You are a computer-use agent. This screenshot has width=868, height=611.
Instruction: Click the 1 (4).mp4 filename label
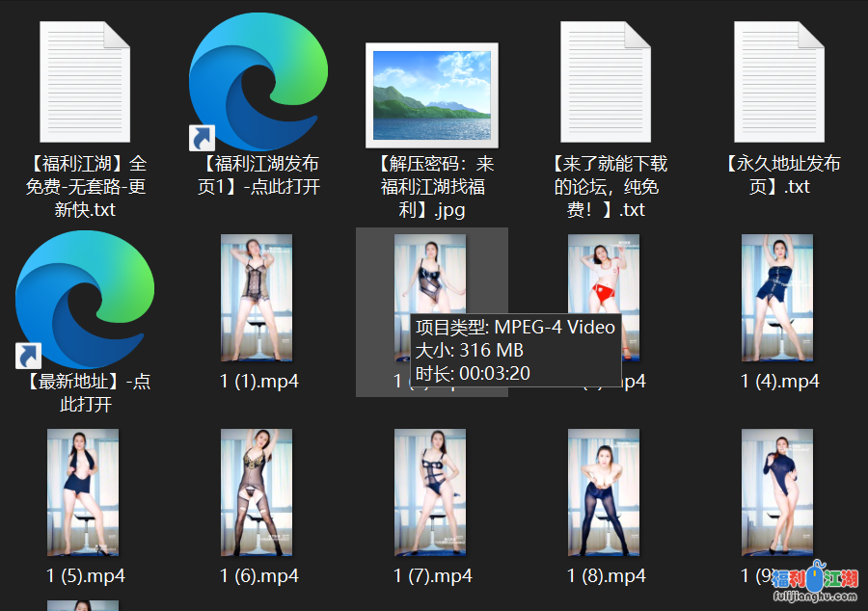779,382
